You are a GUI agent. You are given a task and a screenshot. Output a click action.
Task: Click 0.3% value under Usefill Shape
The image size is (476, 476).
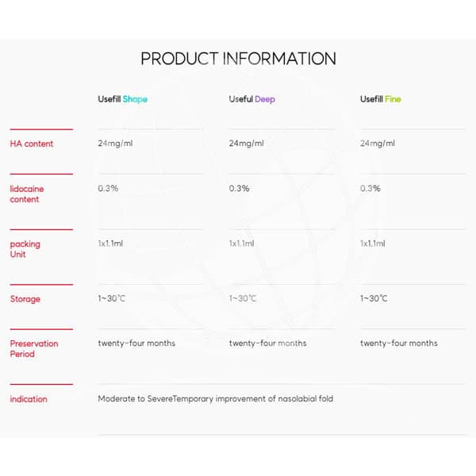point(108,188)
